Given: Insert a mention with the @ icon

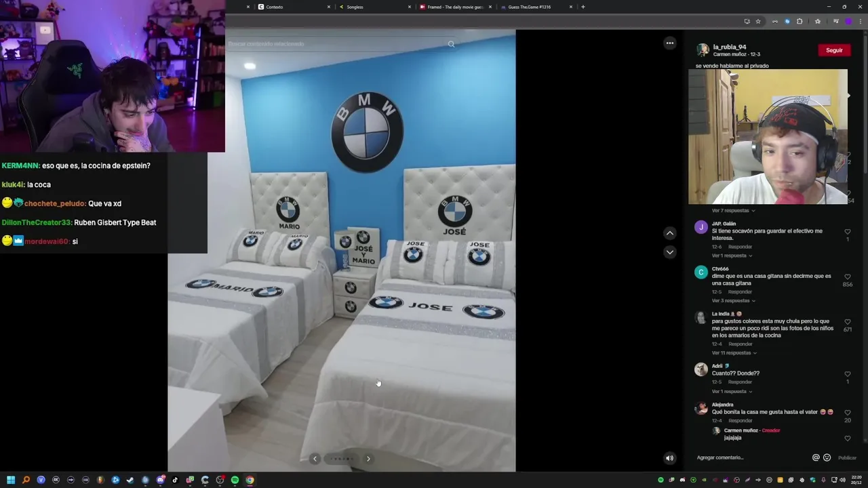Looking at the screenshot, I should (x=816, y=457).
